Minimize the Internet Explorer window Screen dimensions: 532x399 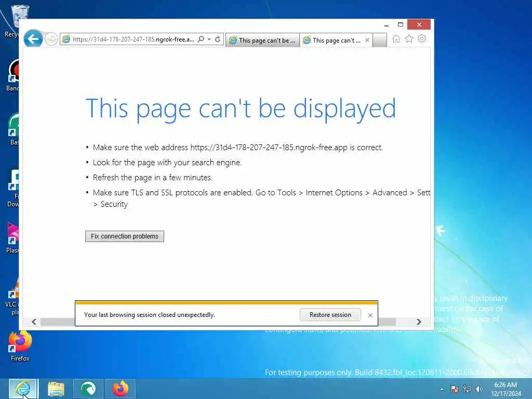click(x=387, y=25)
